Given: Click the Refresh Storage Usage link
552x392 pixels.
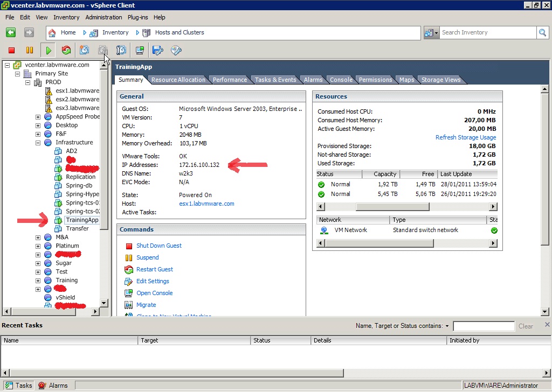Looking at the screenshot, I should (x=466, y=137).
